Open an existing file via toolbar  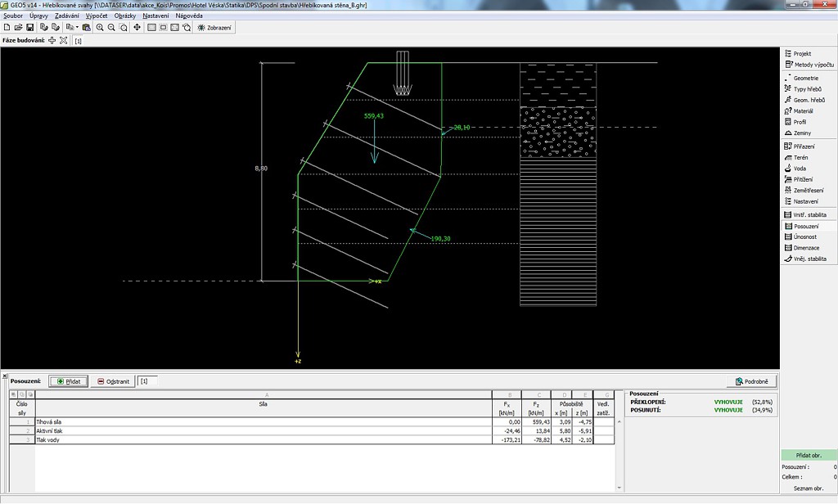click(17, 27)
